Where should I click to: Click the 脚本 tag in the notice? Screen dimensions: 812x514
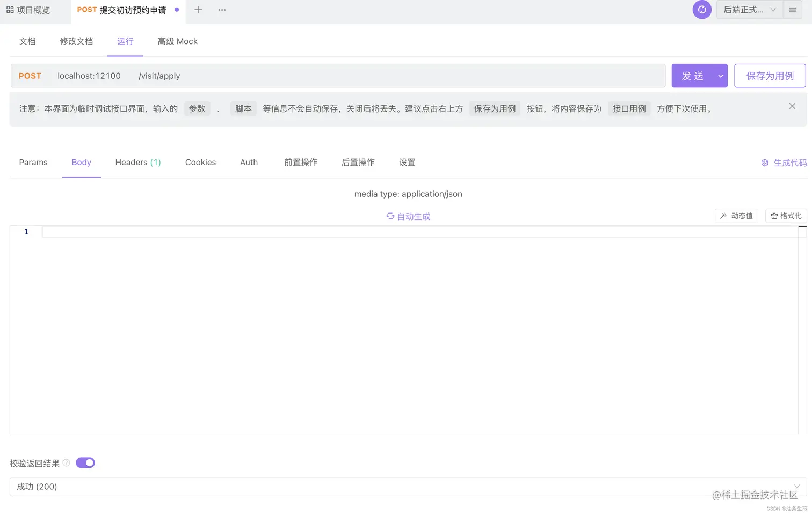tap(243, 108)
